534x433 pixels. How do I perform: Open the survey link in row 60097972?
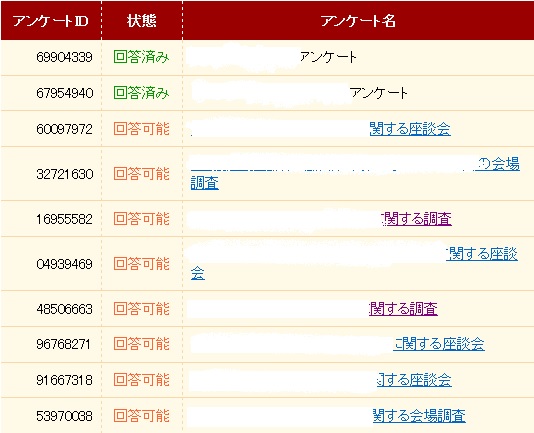[410, 129]
